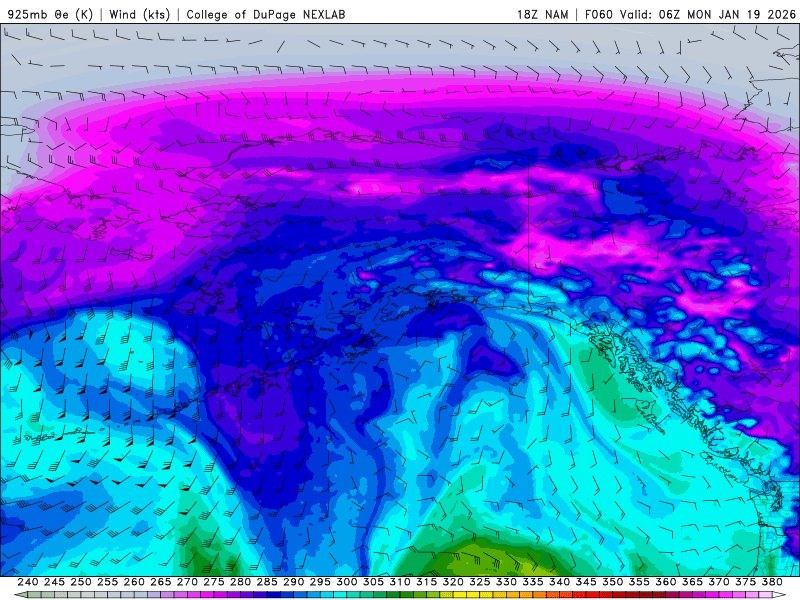
Task: Click the 325 colorbar label
Action: coord(480,582)
